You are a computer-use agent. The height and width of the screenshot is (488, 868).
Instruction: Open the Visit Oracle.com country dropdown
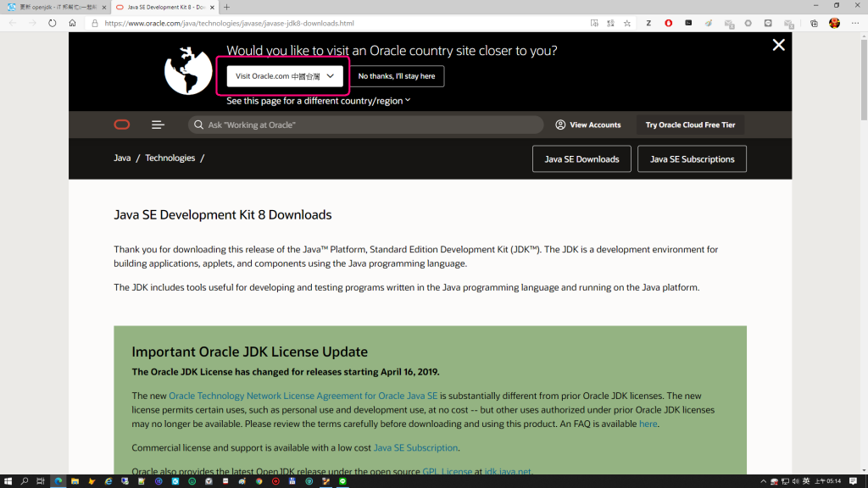point(285,76)
